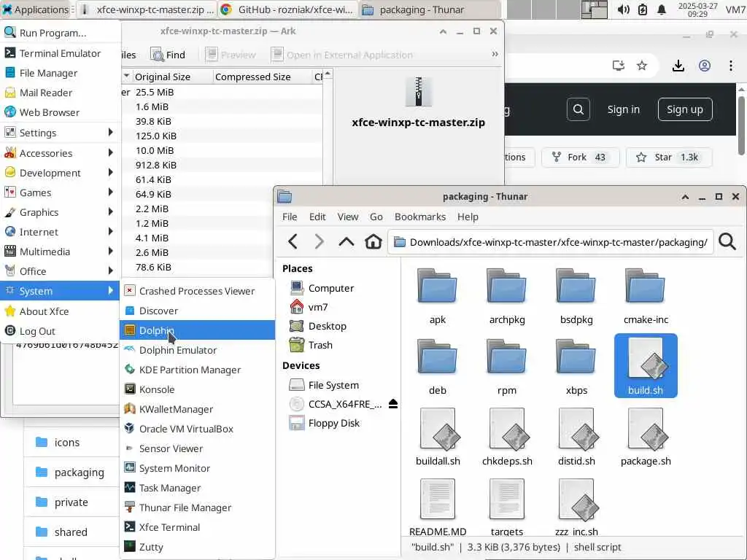
Task: Go to parent folder in Thunar
Action: pos(347,242)
